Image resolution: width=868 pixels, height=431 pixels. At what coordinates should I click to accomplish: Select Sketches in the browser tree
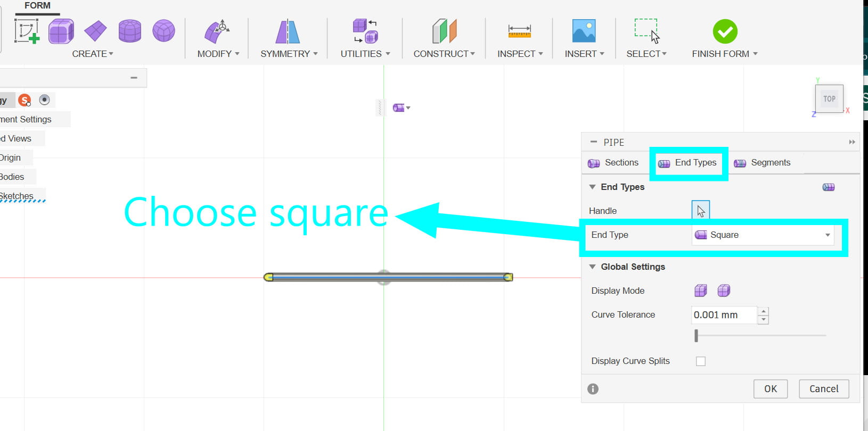point(17,196)
